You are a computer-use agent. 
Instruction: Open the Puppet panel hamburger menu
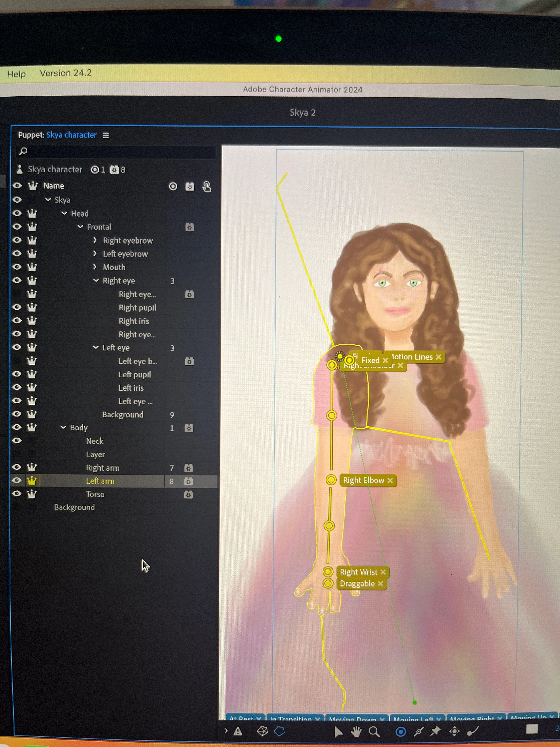pos(106,135)
